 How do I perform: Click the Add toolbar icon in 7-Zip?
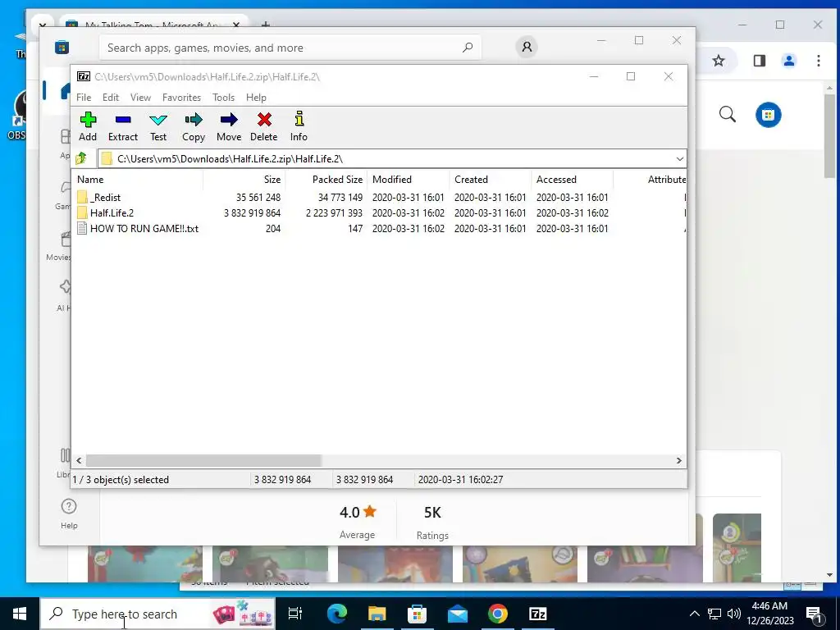(x=88, y=127)
